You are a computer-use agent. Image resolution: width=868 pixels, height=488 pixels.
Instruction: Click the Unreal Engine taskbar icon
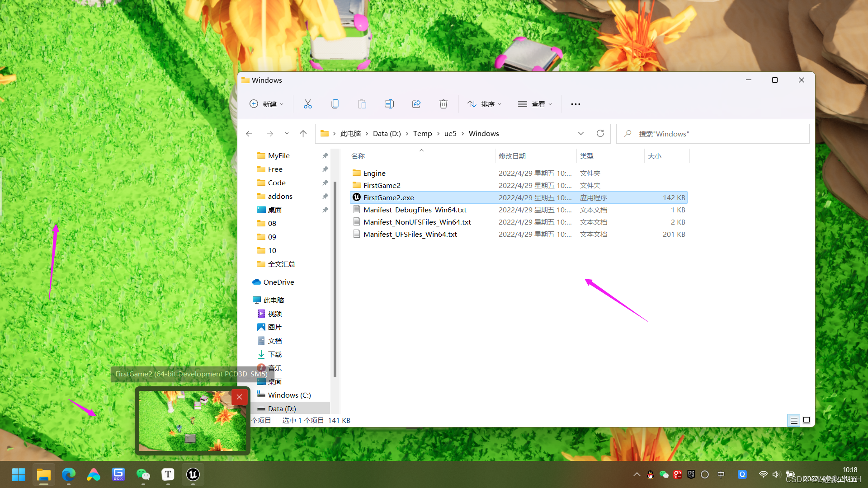pos(193,474)
